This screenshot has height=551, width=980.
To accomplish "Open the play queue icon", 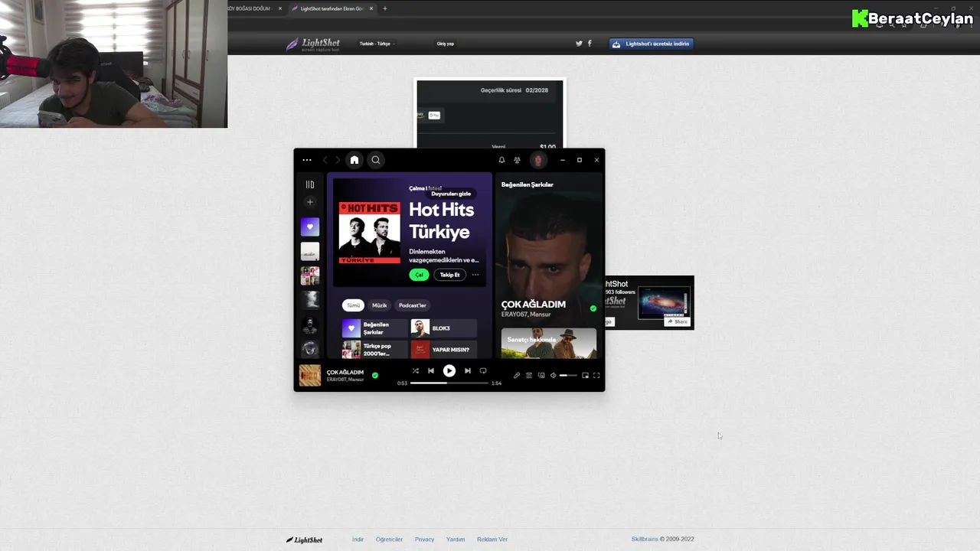I will (529, 375).
